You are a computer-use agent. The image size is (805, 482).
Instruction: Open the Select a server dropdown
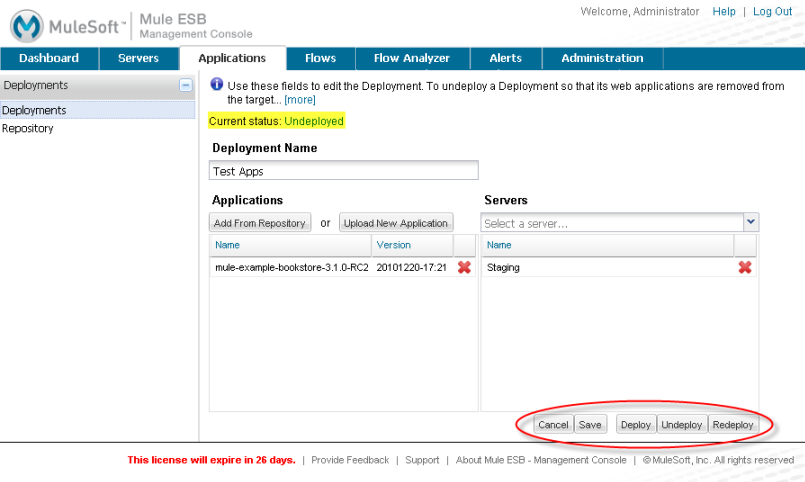pos(750,223)
